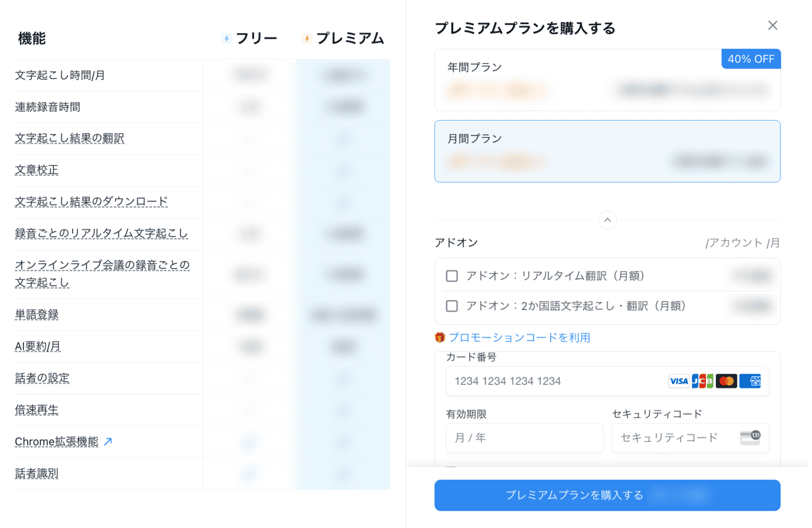Click the 文字起こし結果のダウンロード feature label
Viewport: 812px width, 528px height.
tap(91, 202)
